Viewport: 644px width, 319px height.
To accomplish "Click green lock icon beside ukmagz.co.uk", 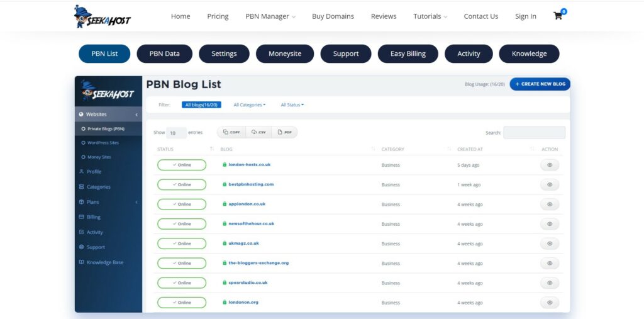I will [225, 243].
